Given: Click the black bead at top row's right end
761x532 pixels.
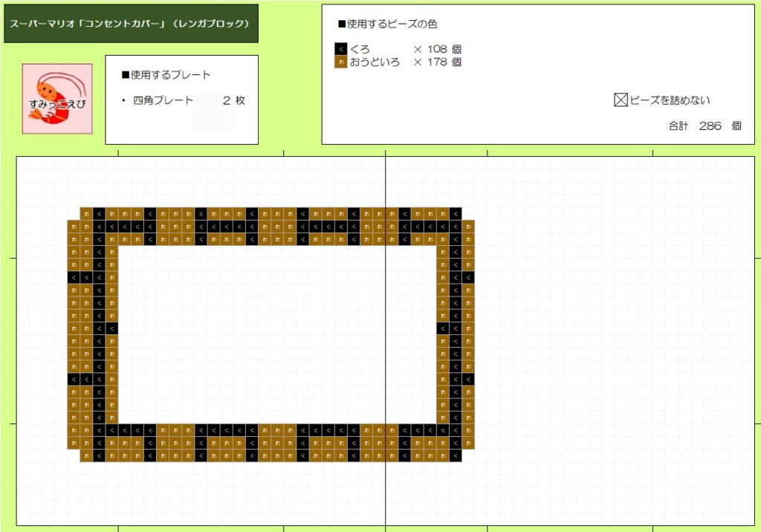Looking at the screenshot, I should pos(456,214).
